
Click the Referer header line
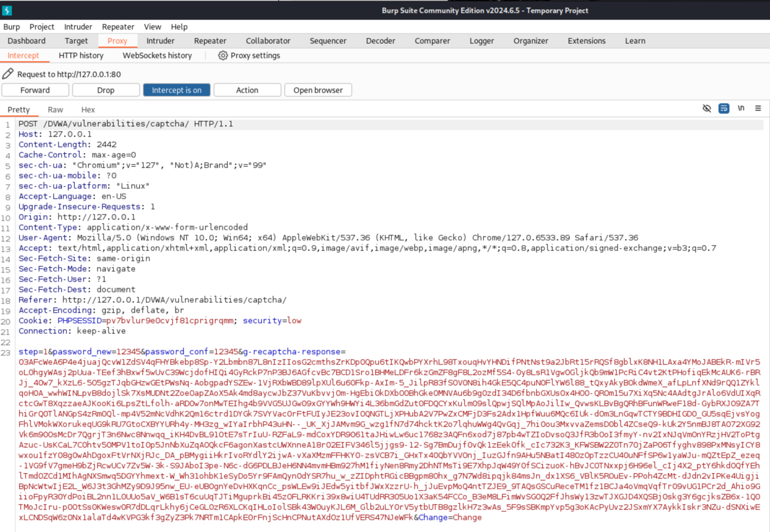click(152, 300)
